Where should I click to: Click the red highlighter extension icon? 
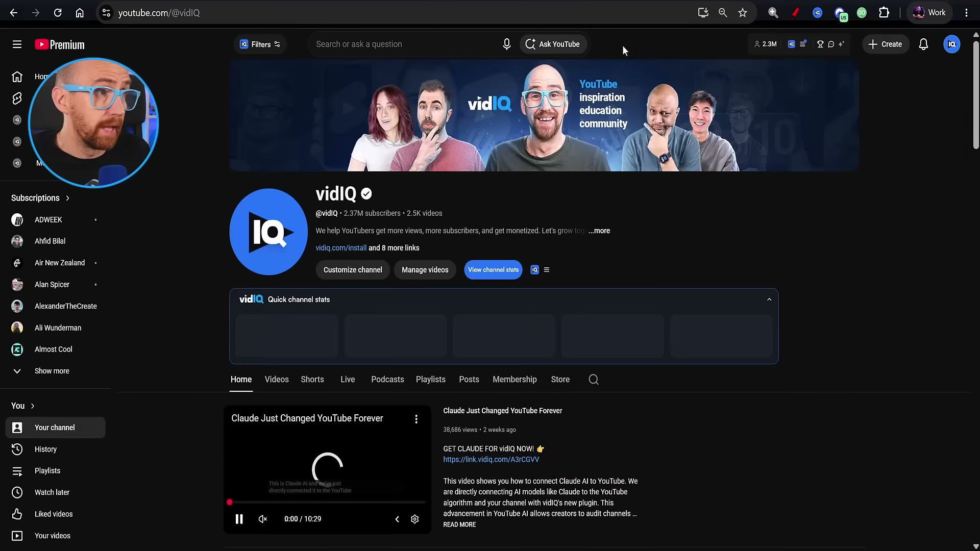(795, 13)
